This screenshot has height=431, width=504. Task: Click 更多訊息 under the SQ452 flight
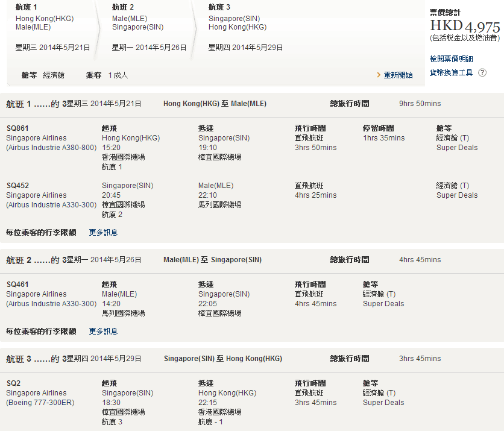click(x=103, y=233)
